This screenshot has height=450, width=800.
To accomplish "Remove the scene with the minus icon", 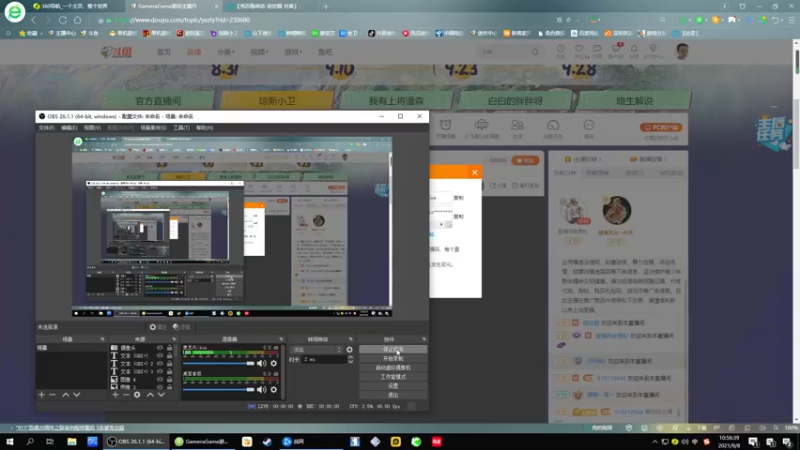I will (53, 394).
